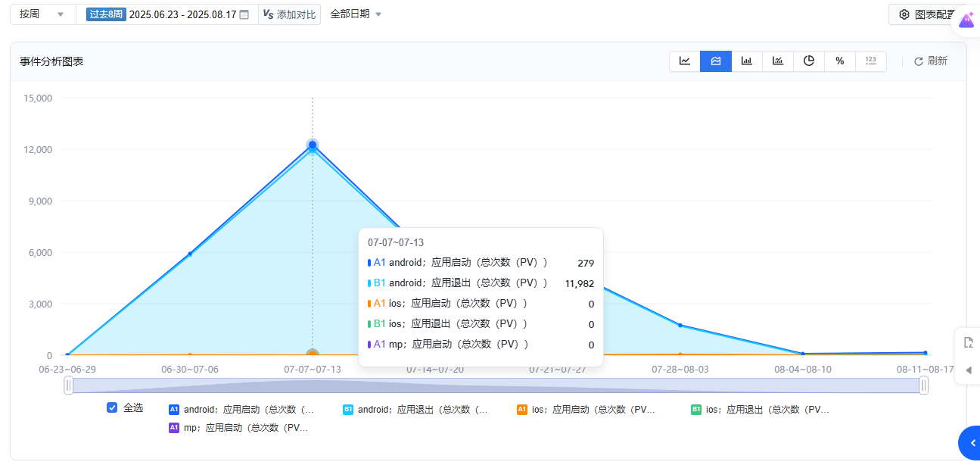
Task: Open the 按周 granularity dropdown
Action: [42, 14]
